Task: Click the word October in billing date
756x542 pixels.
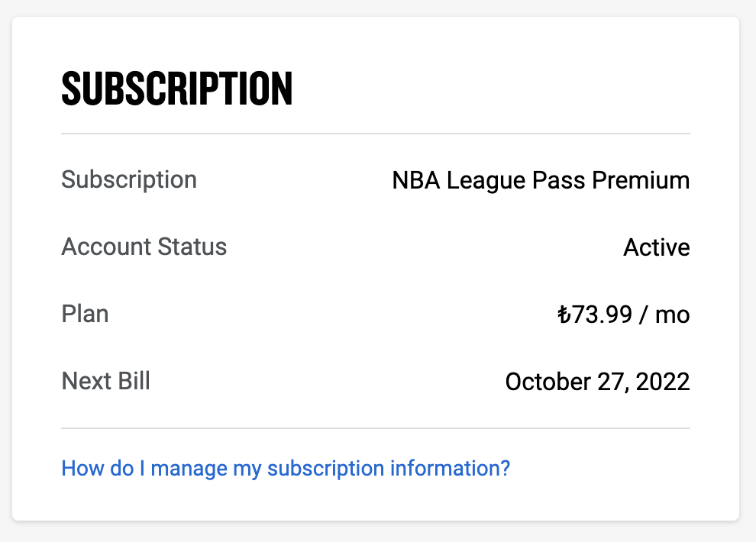Action: pyautogui.click(x=548, y=382)
